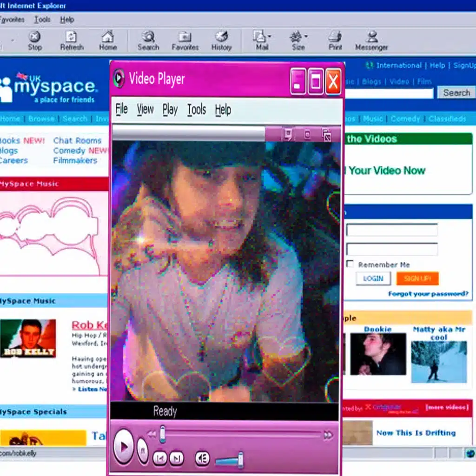Open the Tools menu in Internet Explorer
The image size is (476, 476).
click(x=42, y=20)
